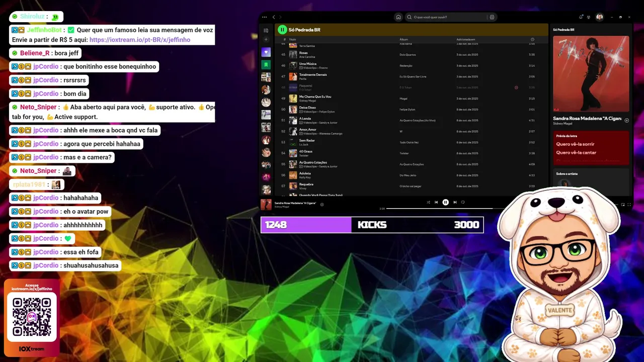Open the Spotify three-dots menu
The height and width of the screenshot is (362, 644).
click(x=265, y=17)
